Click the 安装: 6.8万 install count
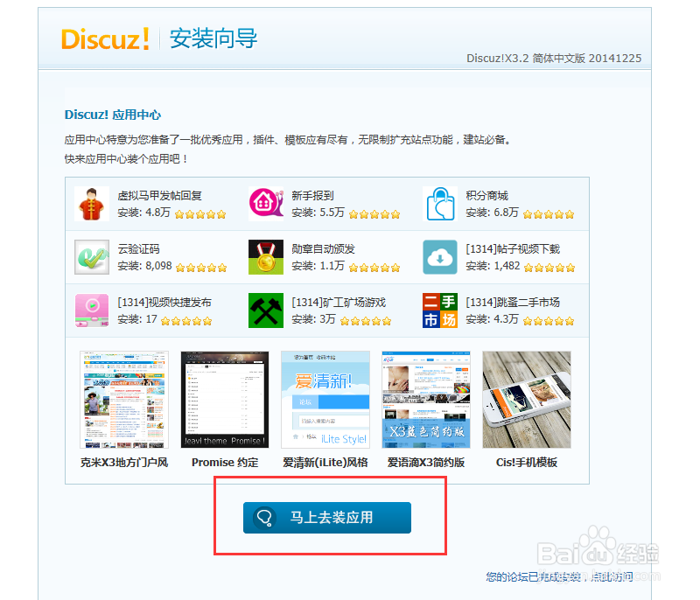Screen dimensions: 700x600 pos(492,213)
